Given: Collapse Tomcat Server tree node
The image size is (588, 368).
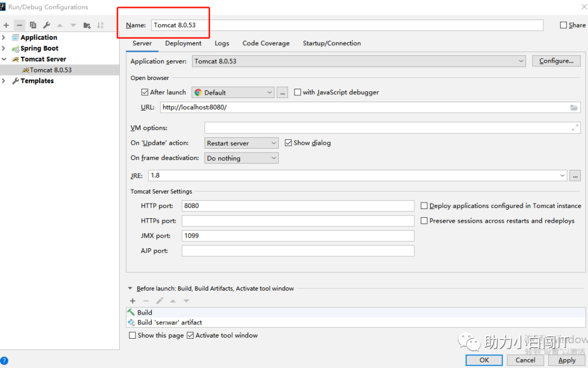Looking at the screenshot, I should pos(4,59).
